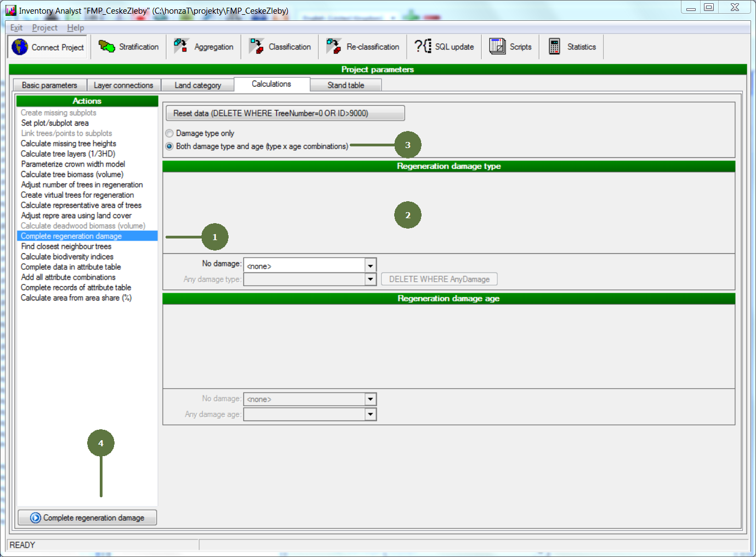Select Calculate biodiversity indices action
The image size is (756, 557).
tap(67, 257)
